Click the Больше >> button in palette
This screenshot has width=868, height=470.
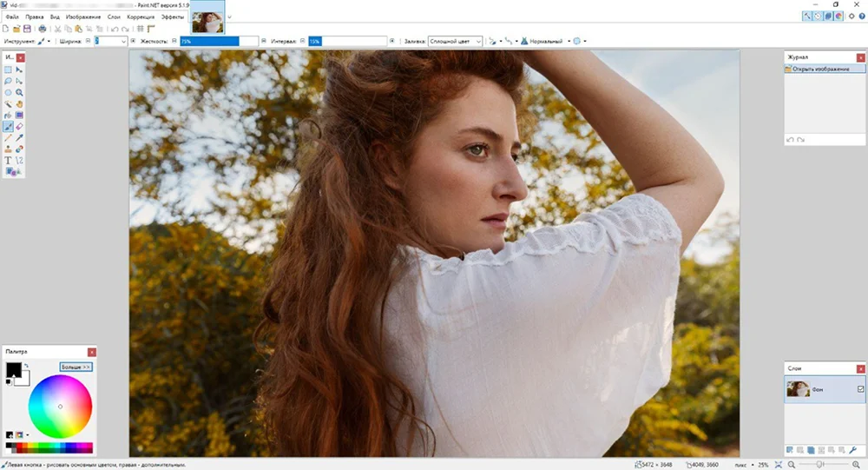[x=76, y=367]
